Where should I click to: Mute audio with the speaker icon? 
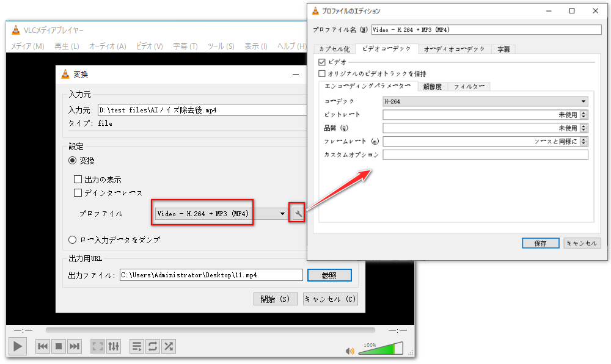[349, 350]
